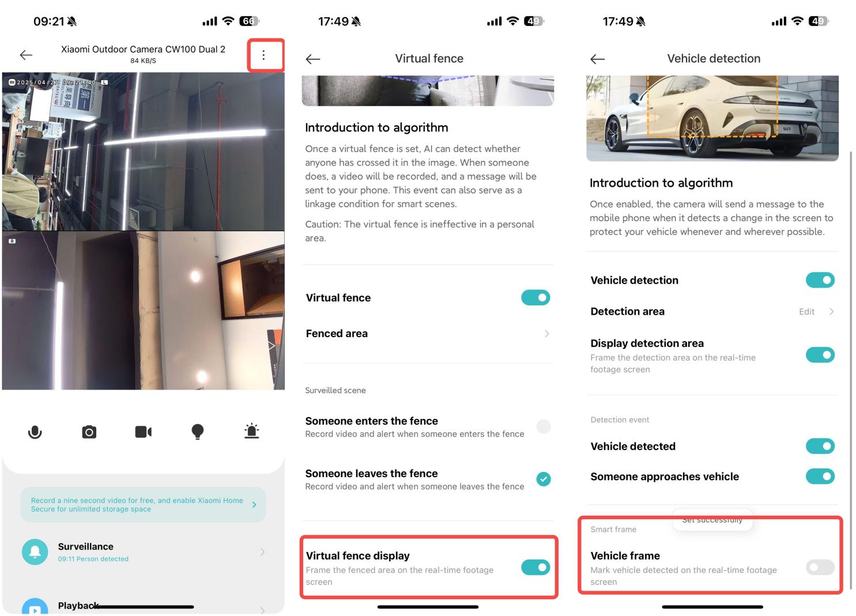
Task: Start recording with the video camera icon
Action: (x=144, y=432)
